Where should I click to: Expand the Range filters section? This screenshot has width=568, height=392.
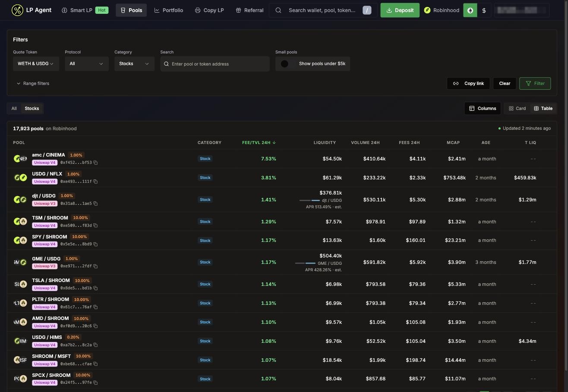(33, 83)
